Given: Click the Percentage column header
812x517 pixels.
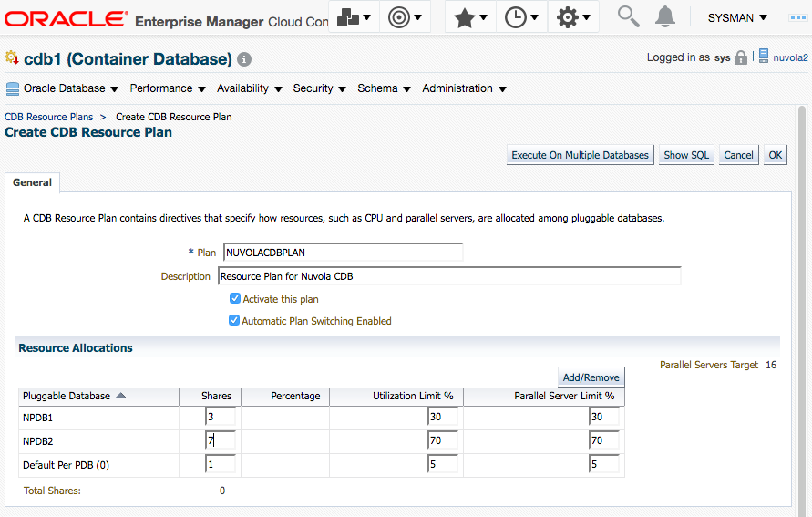Looking at the screenshot, I should click(x=295, y=396).
